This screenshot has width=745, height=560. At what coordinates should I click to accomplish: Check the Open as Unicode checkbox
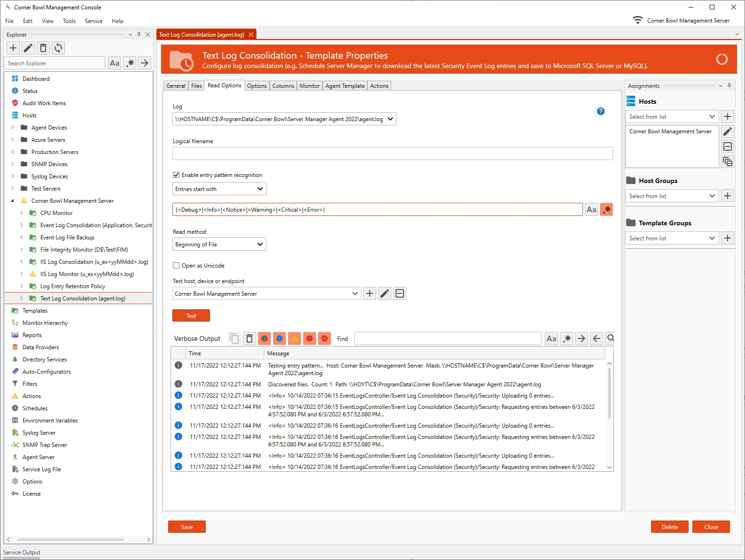(176, 266)
